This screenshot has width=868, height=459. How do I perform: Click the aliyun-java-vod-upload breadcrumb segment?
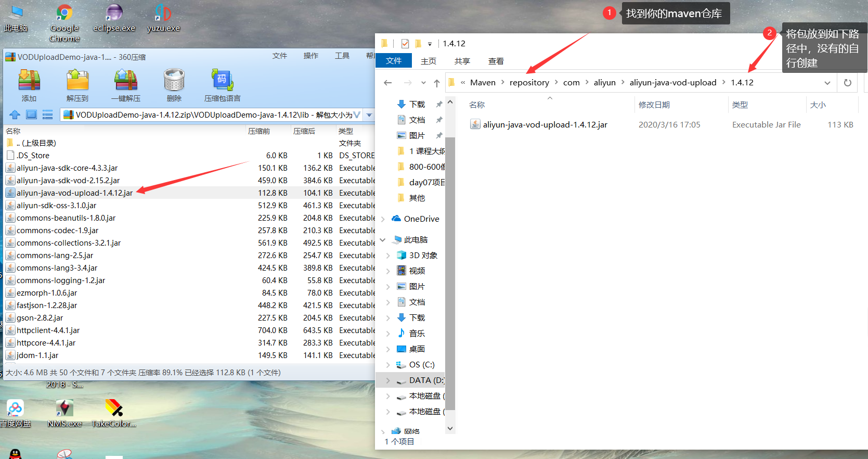[x=673, y=82]
